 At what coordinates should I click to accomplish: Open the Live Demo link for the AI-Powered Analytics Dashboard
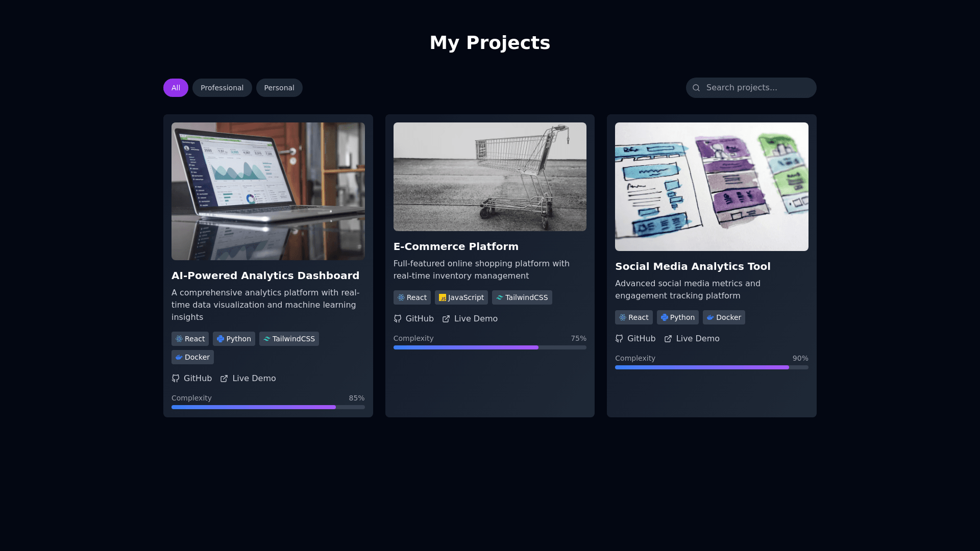pyautogui.click(x=254, y=379)
